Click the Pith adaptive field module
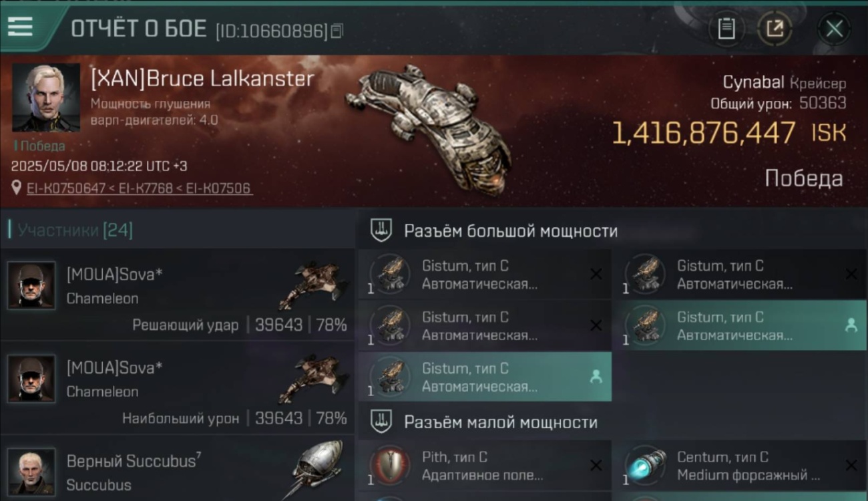 point(485,466)
